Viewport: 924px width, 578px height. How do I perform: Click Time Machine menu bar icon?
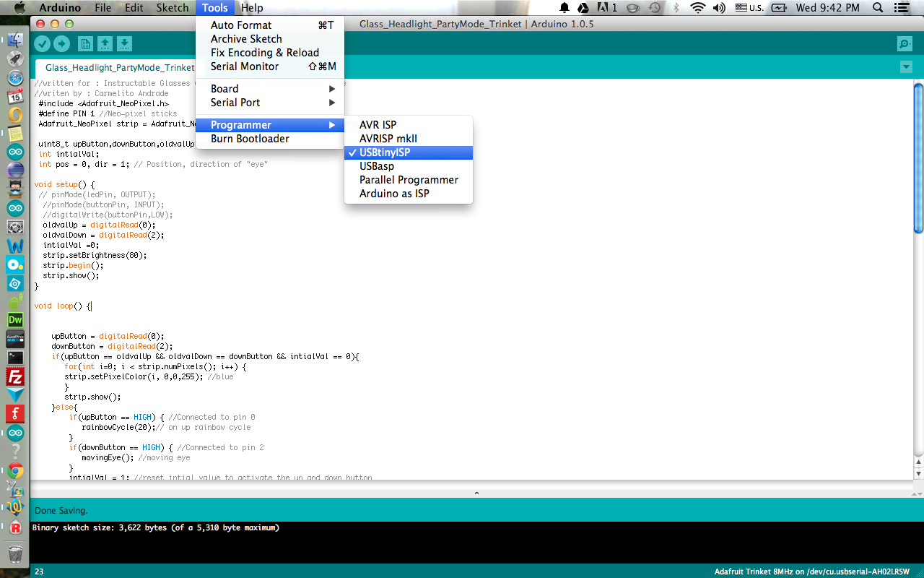(654, 8)
